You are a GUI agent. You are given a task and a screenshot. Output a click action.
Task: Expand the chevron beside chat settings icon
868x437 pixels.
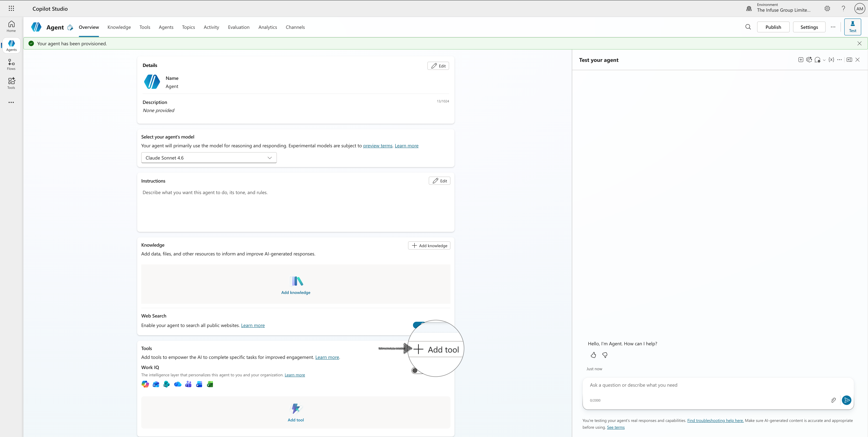pyautogui.click(x=824, y=60)
